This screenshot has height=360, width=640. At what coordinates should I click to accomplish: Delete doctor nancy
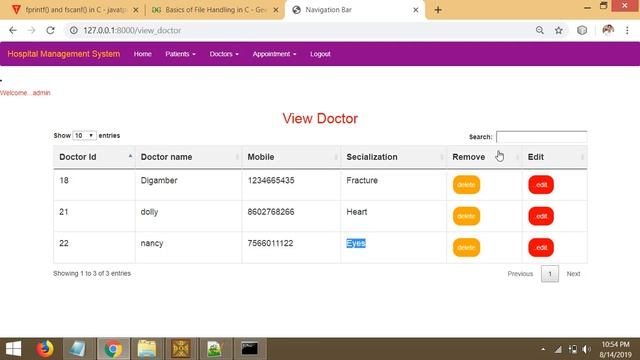(x=466, y=248)
